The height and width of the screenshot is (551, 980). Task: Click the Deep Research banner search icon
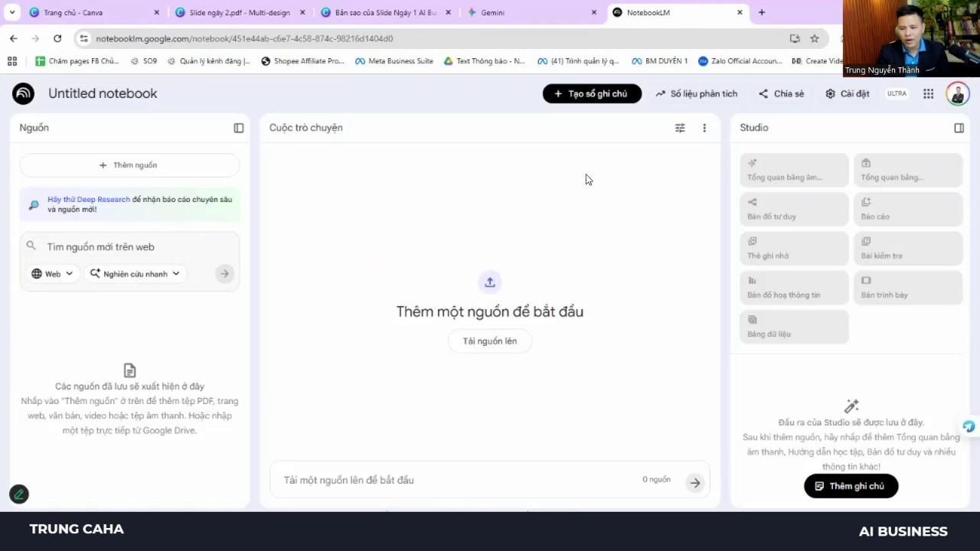(x=34, y=204)
